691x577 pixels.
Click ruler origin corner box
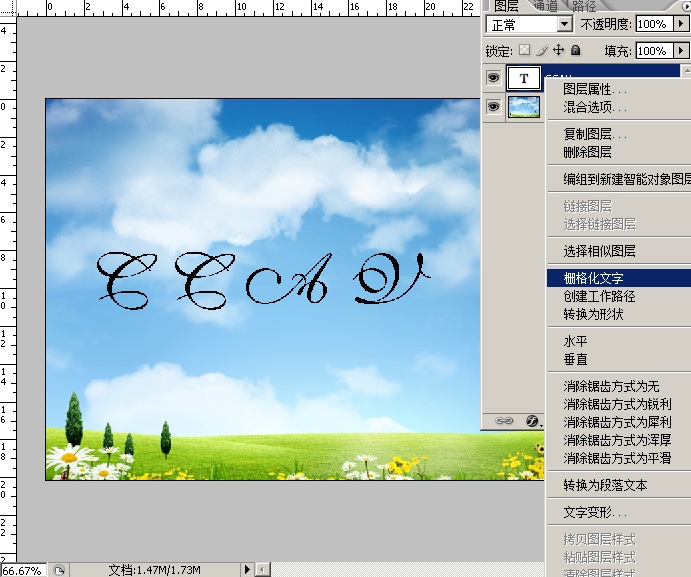7,7
